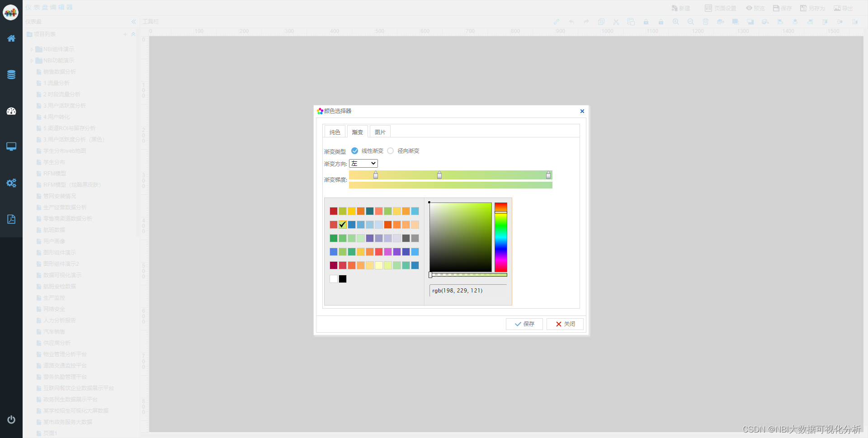This screenshot has width=868, height=438.
Task: Open the settings gears icon in sidebar
Action: (11, 183)
